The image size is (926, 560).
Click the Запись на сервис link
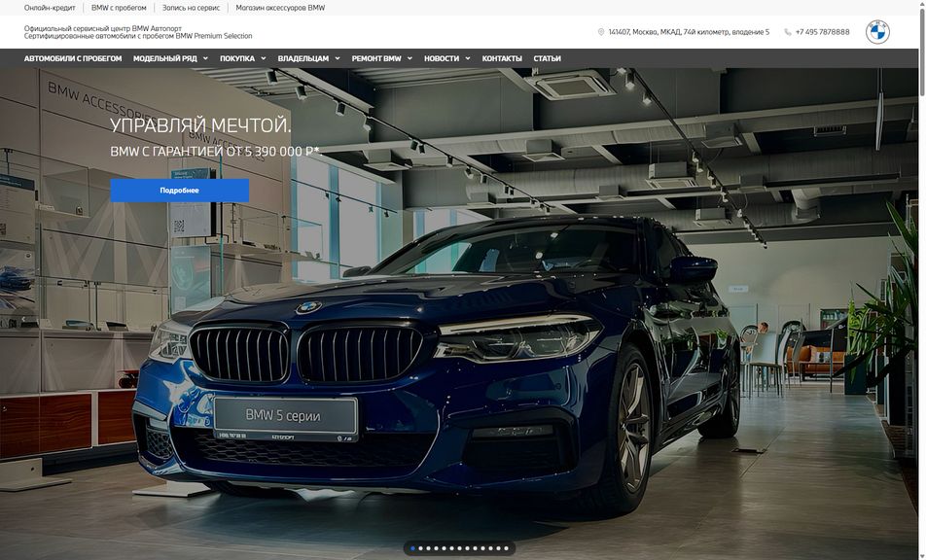[x=191, y=8]
